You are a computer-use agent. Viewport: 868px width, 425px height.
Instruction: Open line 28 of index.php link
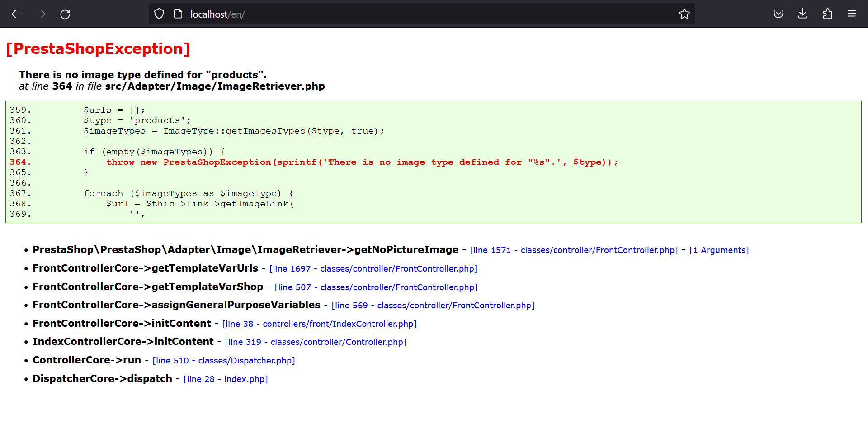pyautogui.click(x=225, y=379)
